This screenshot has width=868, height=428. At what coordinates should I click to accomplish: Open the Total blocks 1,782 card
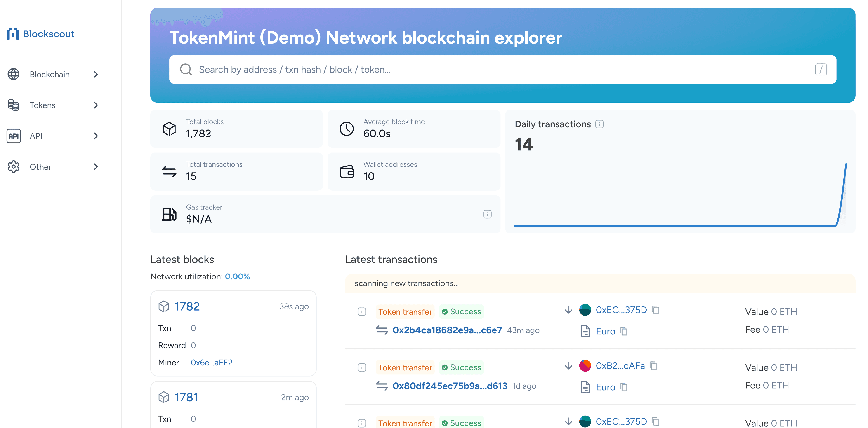pos(236,129)
